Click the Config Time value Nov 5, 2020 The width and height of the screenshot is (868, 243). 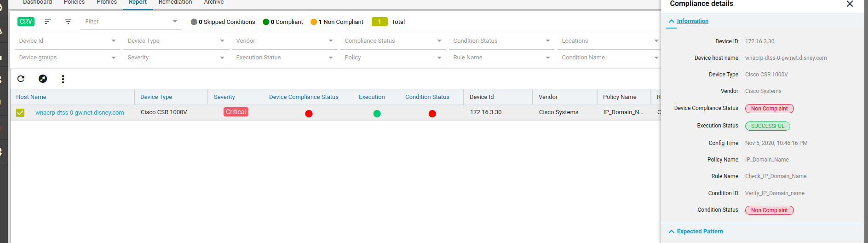tap(776, 143)
